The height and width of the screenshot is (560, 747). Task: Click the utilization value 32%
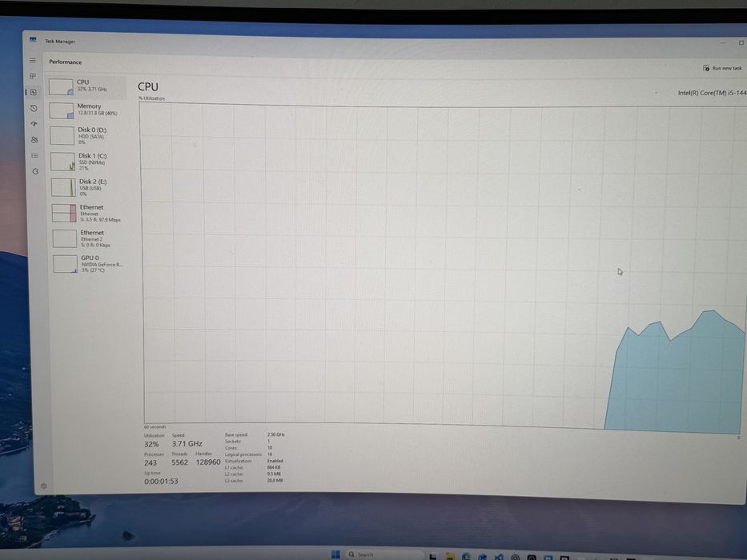pos(151,444)
